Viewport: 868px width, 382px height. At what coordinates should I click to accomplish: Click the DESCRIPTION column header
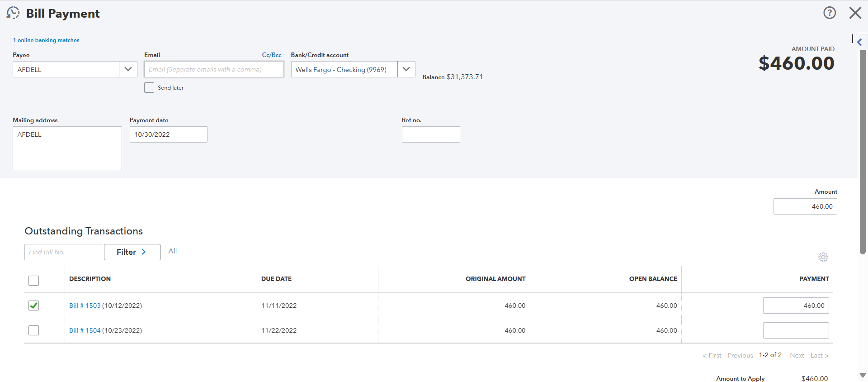click(x=90, y=279)
